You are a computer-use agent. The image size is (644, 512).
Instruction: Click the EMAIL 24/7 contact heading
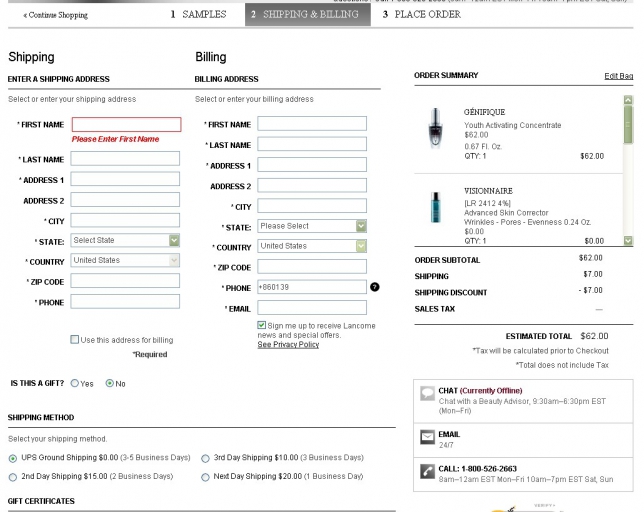(x=449, y=434)
